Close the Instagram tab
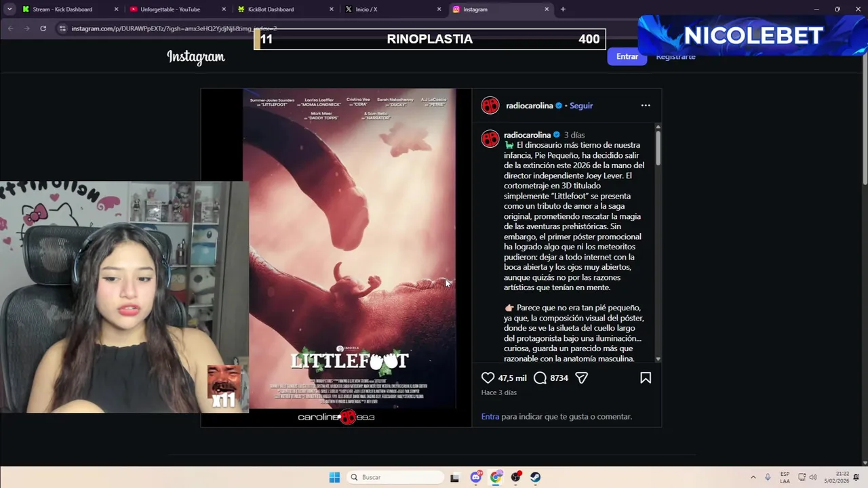868x488 pixels. pyautogui.click(x=547, y=9)
